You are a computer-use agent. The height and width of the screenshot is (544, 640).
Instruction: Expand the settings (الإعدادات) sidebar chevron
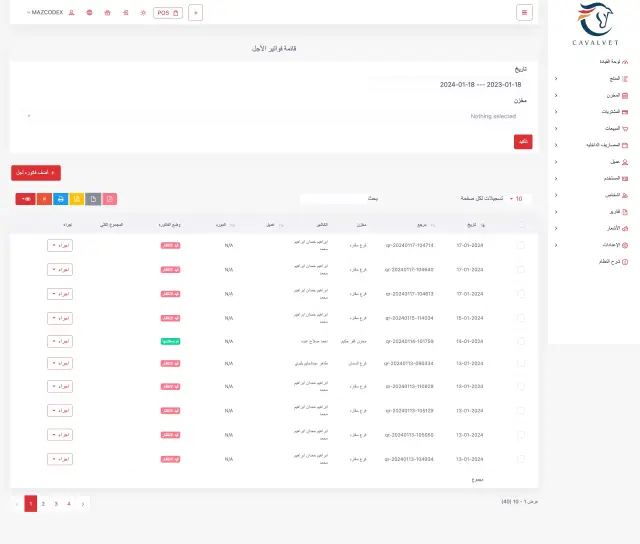tap(556, 245)
